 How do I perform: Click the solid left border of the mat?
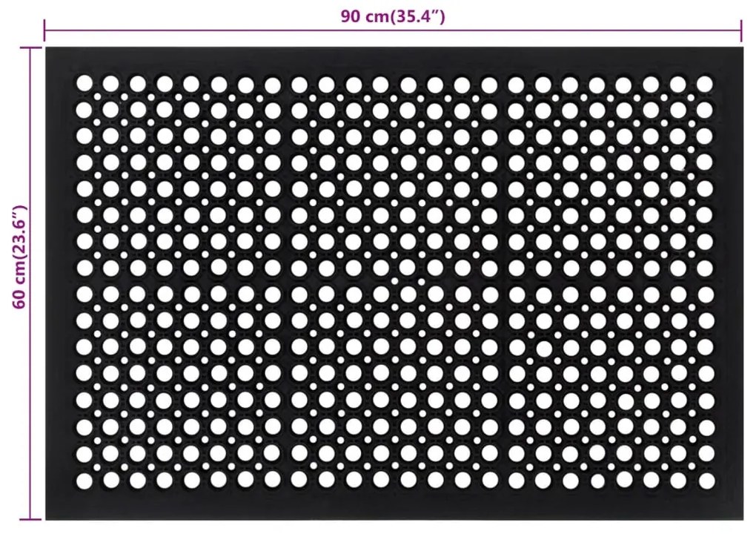58,282
